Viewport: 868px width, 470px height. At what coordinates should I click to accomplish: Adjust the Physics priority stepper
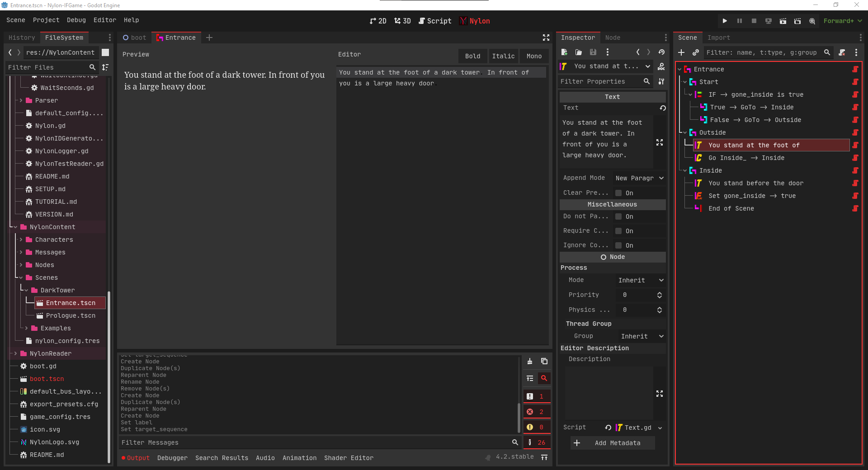(x=660, y=310)
